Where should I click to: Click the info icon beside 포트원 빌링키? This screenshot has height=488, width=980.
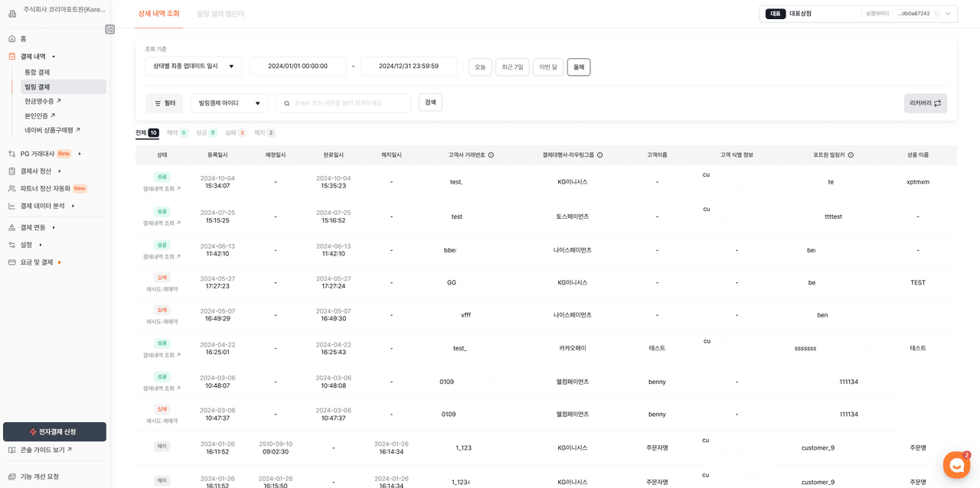851,155
